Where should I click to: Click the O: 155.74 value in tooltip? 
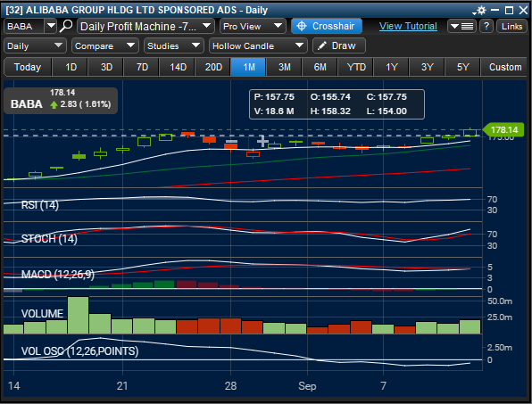click(330, 97)
